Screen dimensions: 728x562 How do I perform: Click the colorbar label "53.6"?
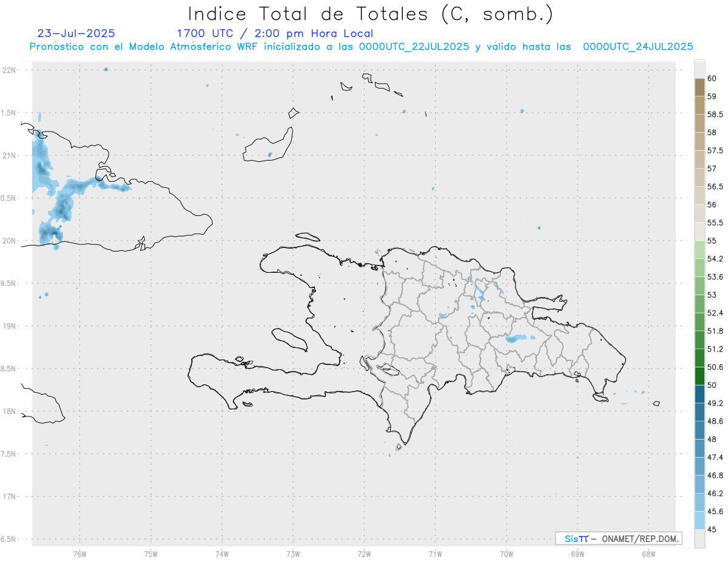tap(715, 277)
